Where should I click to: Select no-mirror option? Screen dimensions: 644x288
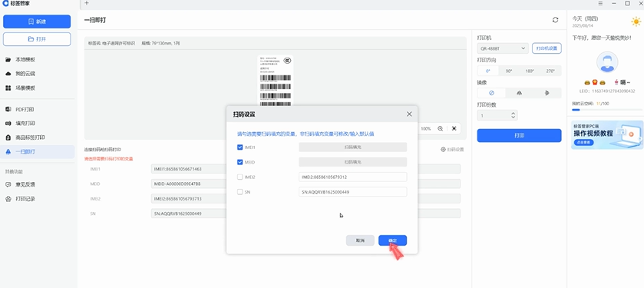tap(491, 93)
